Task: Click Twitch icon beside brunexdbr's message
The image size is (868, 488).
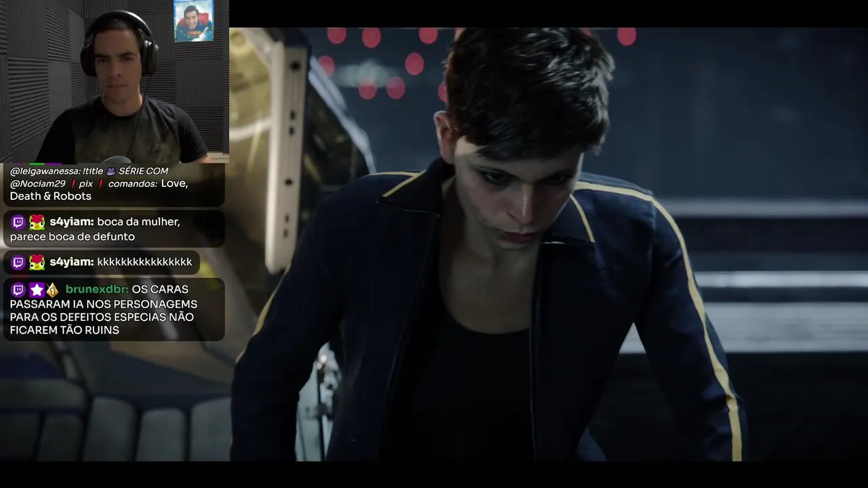Action: 18,289
